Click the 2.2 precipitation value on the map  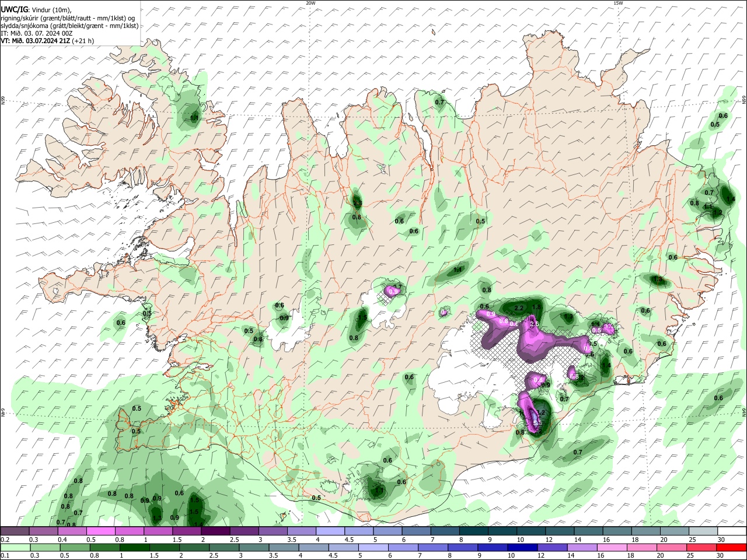tap(519, 308)
